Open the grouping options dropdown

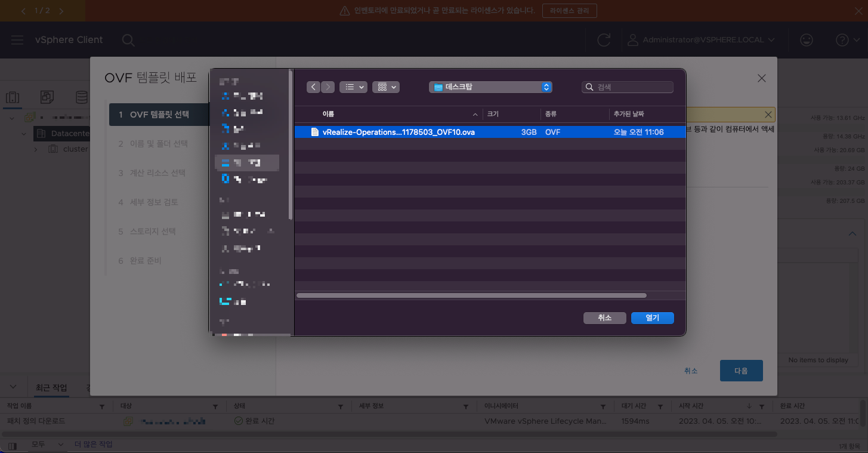coord(386,87)
